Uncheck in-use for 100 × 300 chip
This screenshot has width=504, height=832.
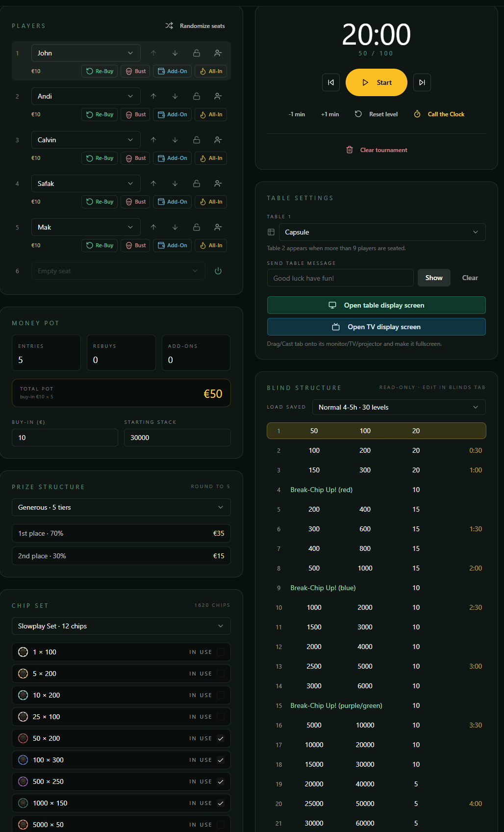(221, 760)
